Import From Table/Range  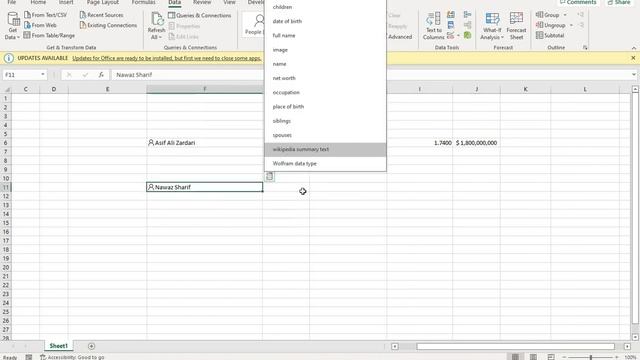tap(49, 36)
